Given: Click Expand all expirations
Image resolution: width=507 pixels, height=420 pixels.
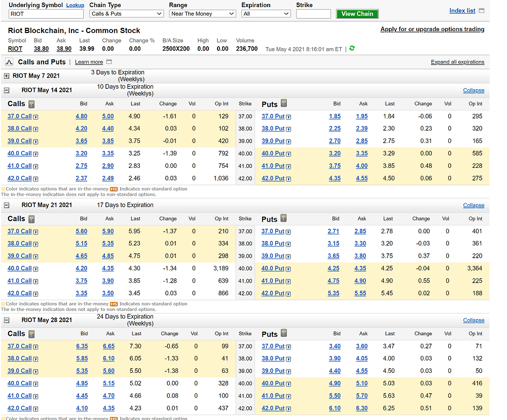Looking at the screenshot, I should click(457, 62).
